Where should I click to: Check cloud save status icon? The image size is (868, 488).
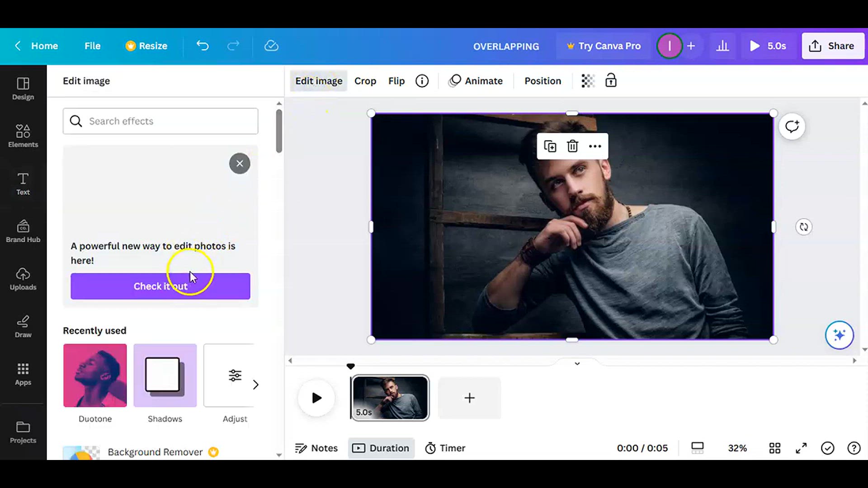pos(271,46)
